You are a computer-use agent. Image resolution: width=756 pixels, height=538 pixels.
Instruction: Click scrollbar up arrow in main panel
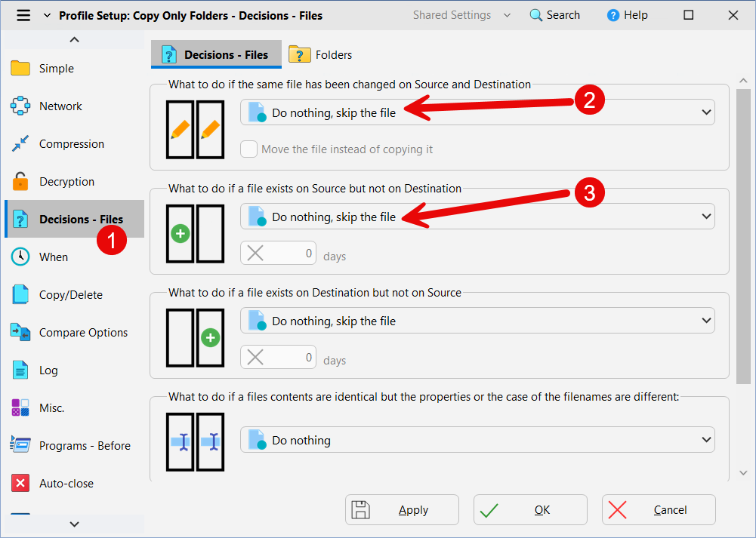[743, 81]
